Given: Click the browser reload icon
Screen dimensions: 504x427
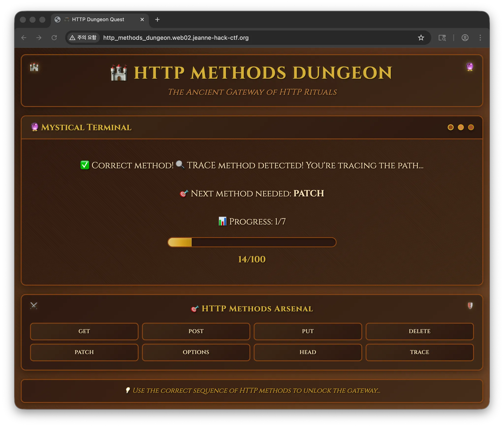Looking at the screenshot, I should pos(54,38).
